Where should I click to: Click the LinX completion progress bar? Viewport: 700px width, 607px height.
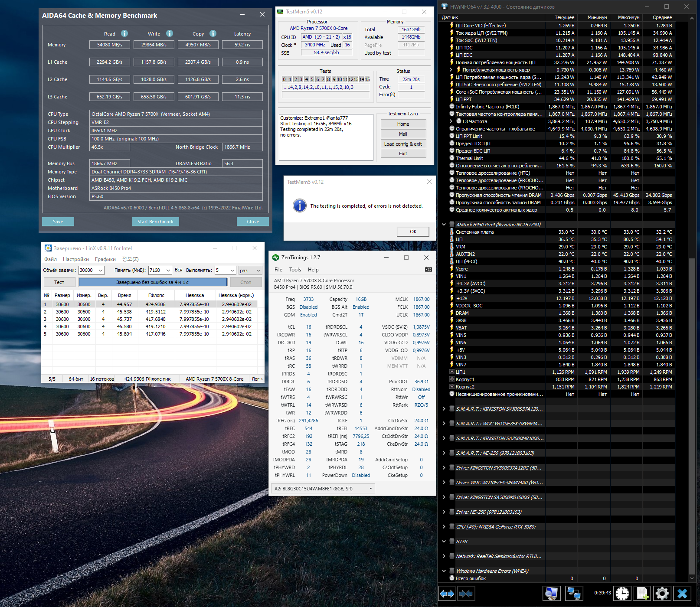153,282
